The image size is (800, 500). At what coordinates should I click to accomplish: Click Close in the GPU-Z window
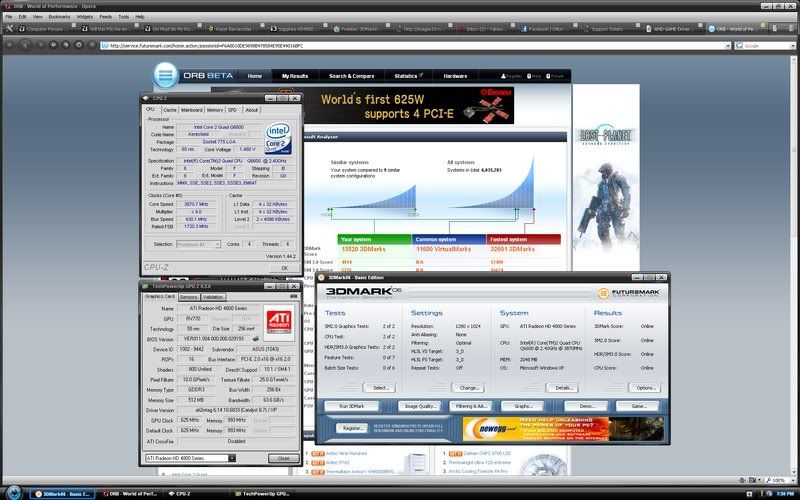coord(284,458)
